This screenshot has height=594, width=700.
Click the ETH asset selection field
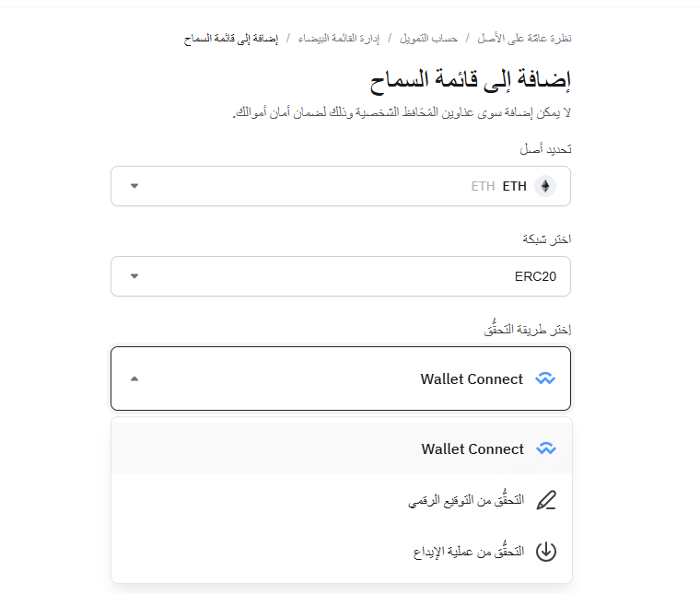(341, 186)
